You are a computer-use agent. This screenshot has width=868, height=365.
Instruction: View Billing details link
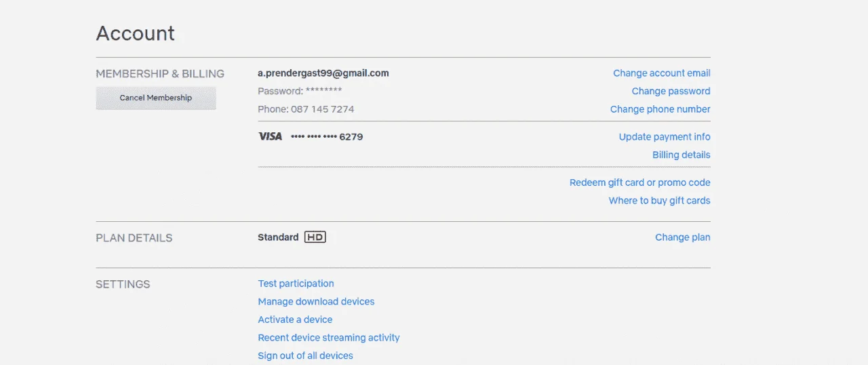point(681,155)
